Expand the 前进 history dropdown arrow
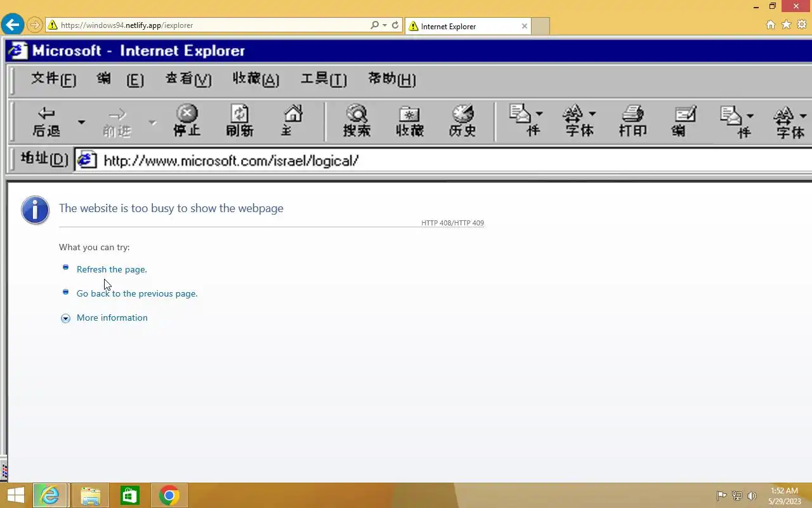Image resolution: width=812 pixels, height=508 pixels. click(152, 121)
